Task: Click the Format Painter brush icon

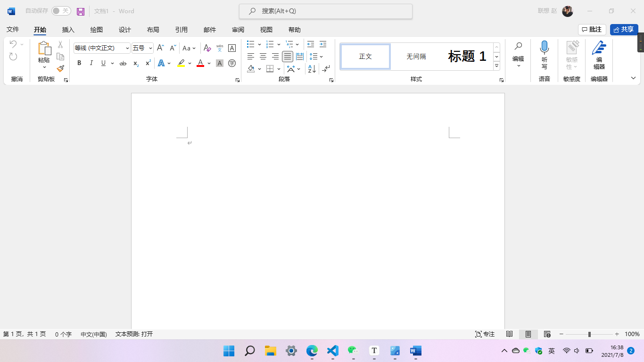Action: pyautogui.click(x=60, y=68)
